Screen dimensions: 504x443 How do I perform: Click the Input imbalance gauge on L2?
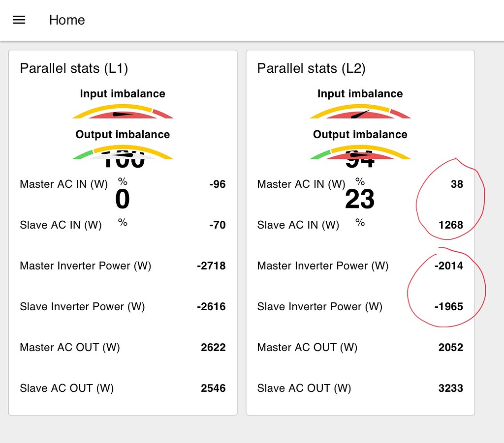point(360,111)
